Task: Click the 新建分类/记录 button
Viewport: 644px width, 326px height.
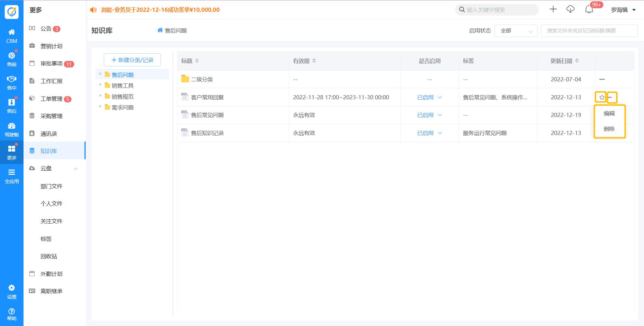Action: (x=132, y=60)
